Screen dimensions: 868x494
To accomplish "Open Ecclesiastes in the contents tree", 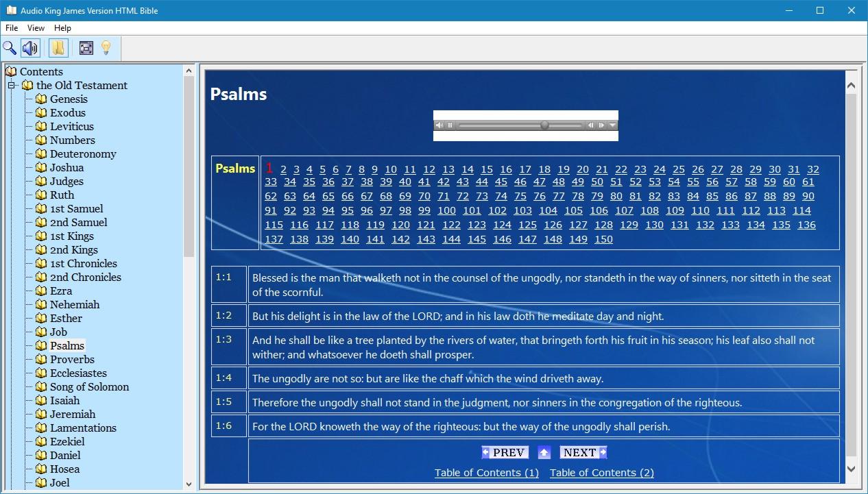I will pyautogui.click(x=78, y=373).
